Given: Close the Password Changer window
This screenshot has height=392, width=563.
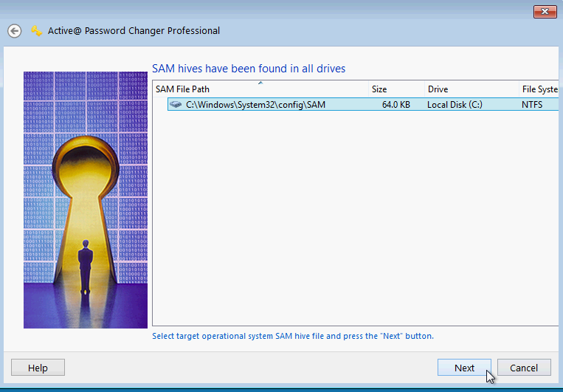Looking at the screenshot, I should [x=545, y=12].
